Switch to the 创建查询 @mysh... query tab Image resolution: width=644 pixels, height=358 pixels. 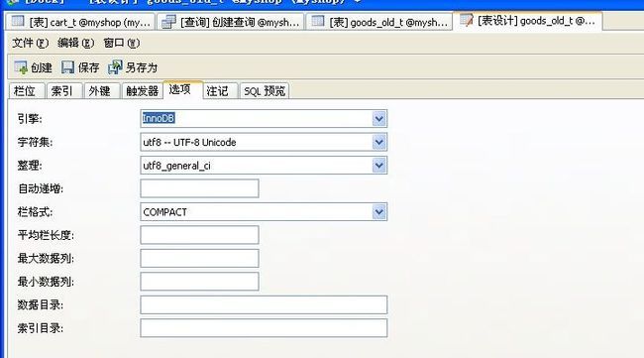tap(231, 22)
